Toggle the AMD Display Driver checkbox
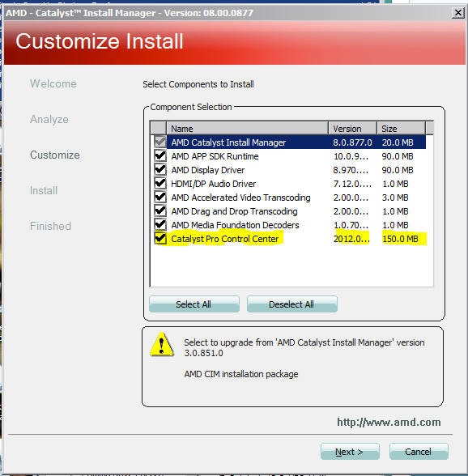 point(160,170)
